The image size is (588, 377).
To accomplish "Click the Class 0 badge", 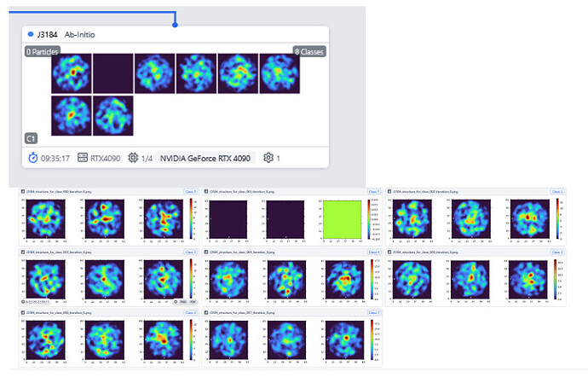I will (x=190, y=192).
